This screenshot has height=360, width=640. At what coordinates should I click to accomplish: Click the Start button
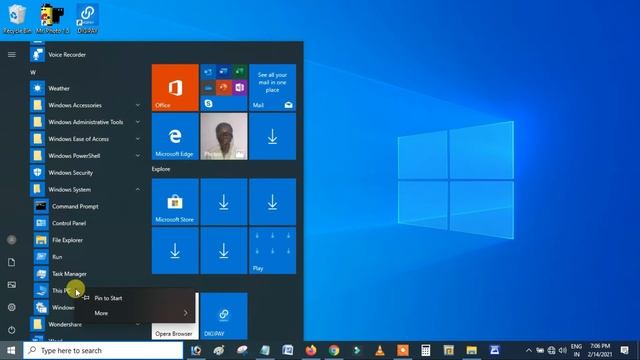(11, 350)
